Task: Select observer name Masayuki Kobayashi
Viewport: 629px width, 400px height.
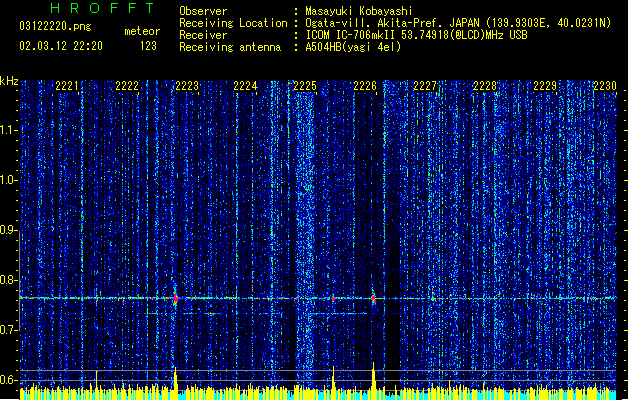Action: pos(359,11)
